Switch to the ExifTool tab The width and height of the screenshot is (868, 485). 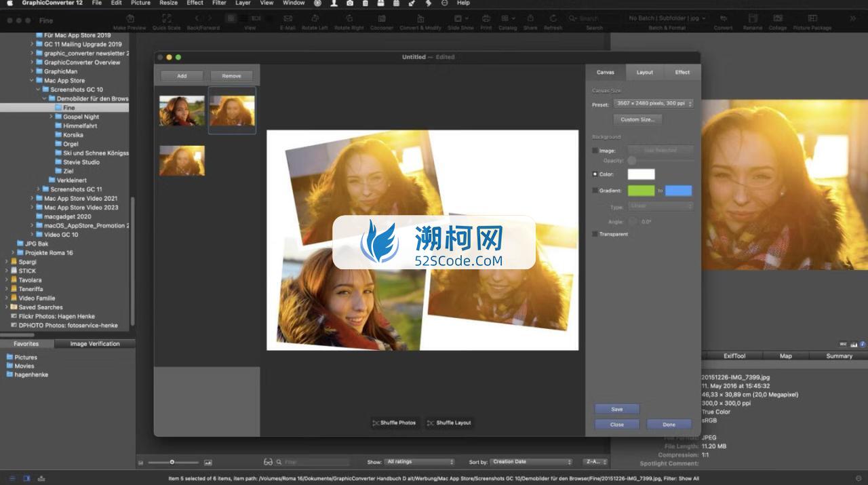click(734, 356)
